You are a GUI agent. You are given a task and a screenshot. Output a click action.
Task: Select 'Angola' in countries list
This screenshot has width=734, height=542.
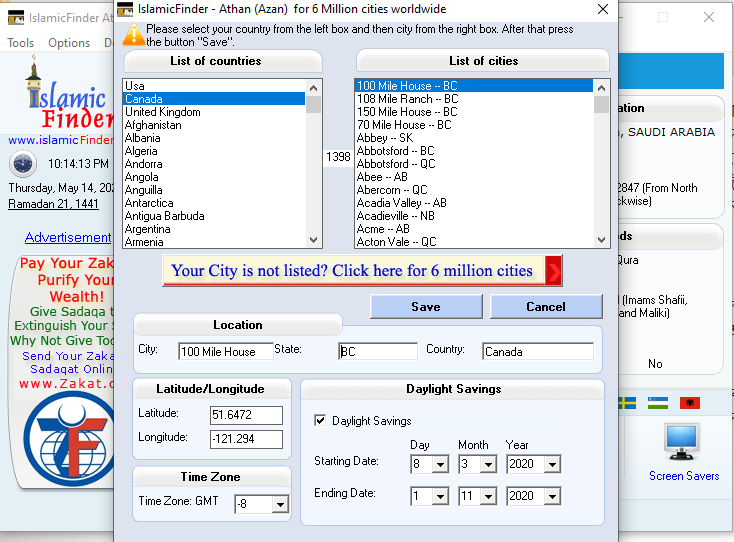click(214, 177)
